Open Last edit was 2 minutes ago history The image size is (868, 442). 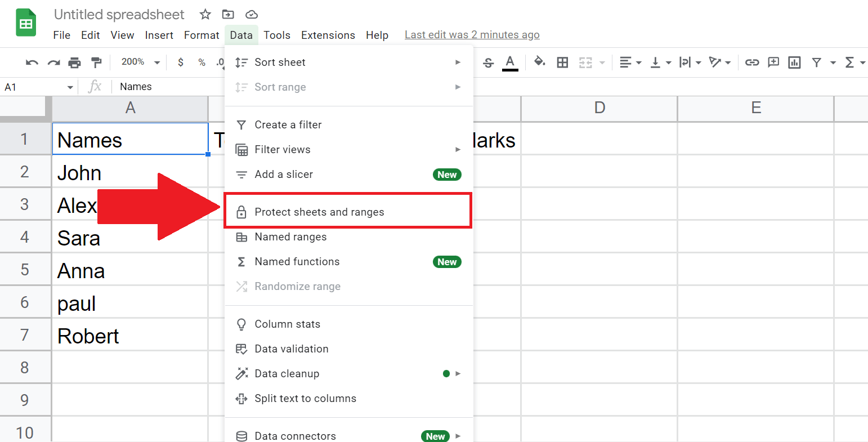(x=472, y=34)
